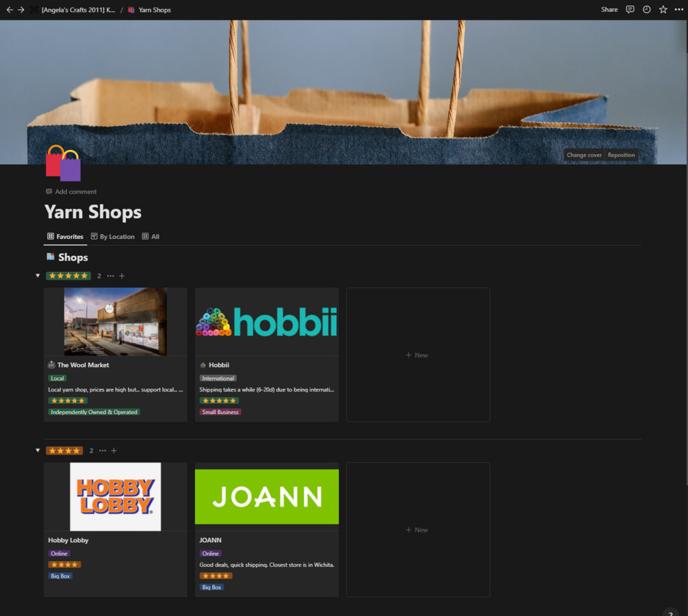Open The Wool Market storefront thumbnail
This screenshot has height=616, width=688.
click(116, 322)
